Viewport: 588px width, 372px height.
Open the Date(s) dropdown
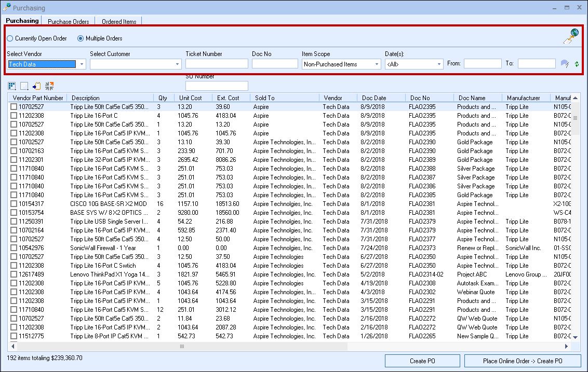(x=439, y=64)
